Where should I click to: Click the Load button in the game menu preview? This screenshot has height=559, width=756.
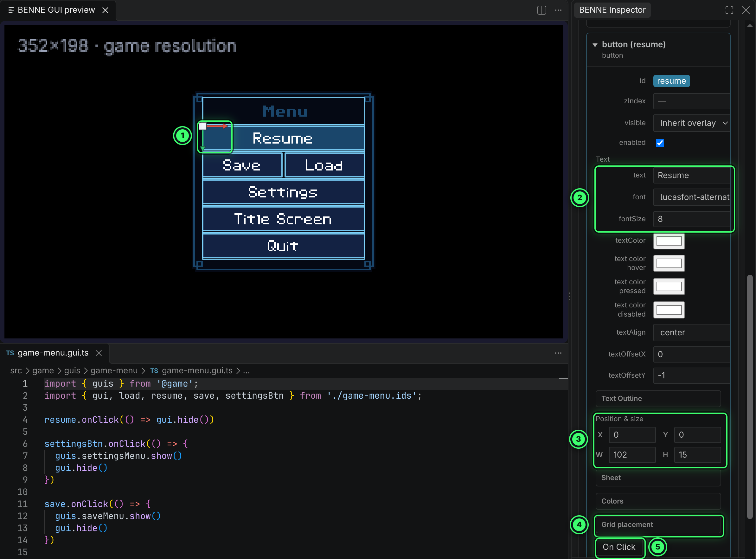324,165
